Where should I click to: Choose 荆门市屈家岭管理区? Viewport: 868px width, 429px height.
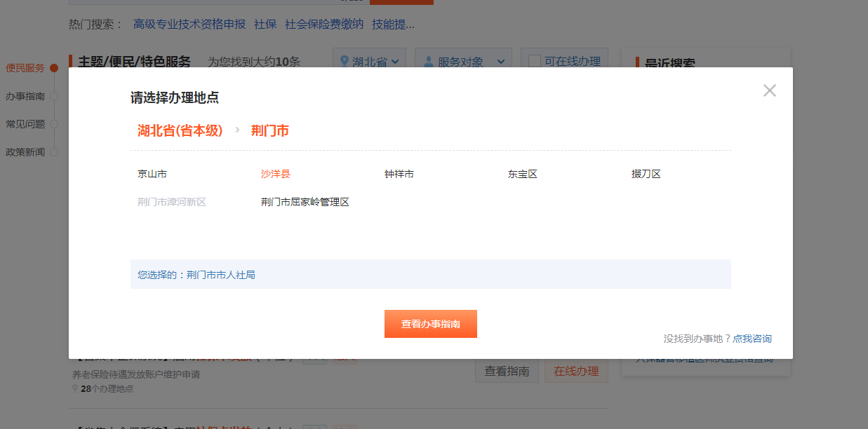[x=305, y=202]
